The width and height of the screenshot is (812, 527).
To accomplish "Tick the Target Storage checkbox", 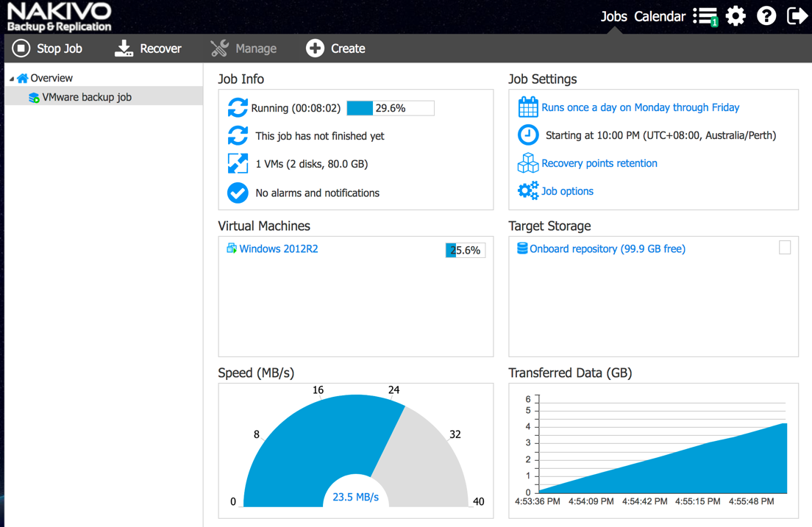I will pyautogui.click(x=785, y=248).
